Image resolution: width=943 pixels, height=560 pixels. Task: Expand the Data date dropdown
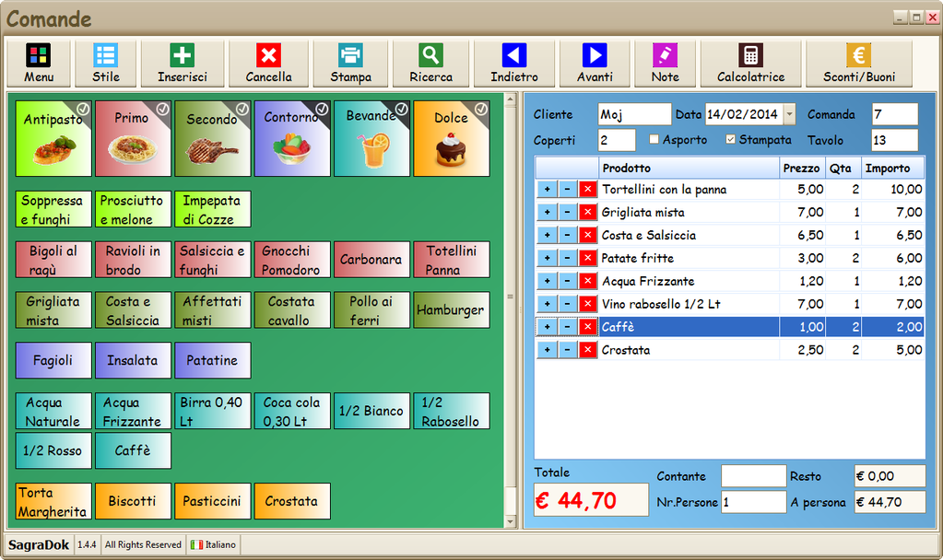tap(789, 115)
